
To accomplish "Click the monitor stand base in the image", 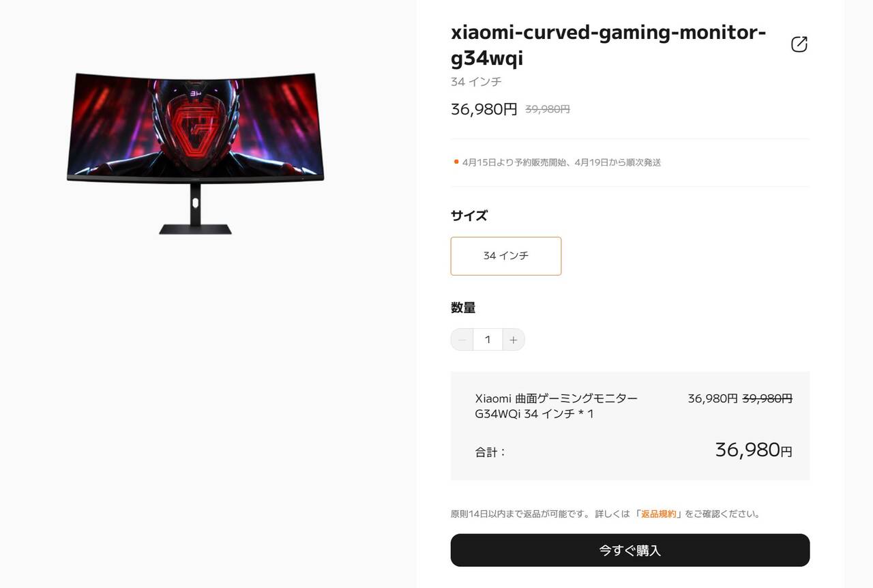I will [x=195, y=229].
